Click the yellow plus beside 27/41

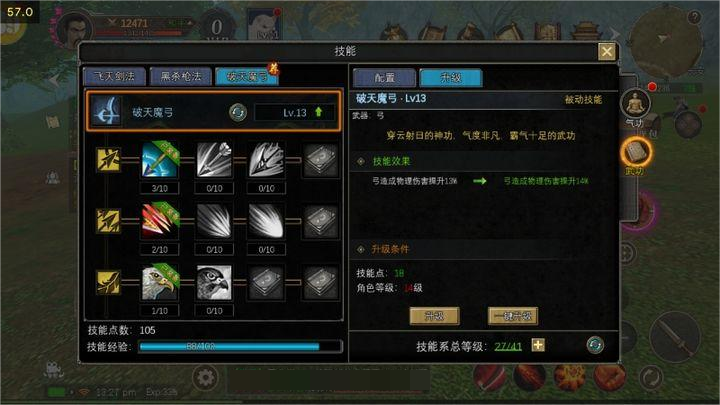[538, 345]
